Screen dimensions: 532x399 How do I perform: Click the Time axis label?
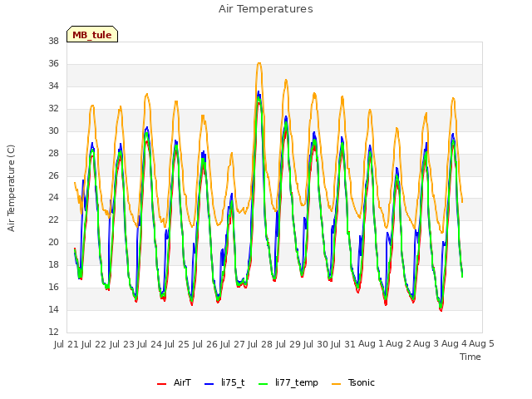[470, 357]
